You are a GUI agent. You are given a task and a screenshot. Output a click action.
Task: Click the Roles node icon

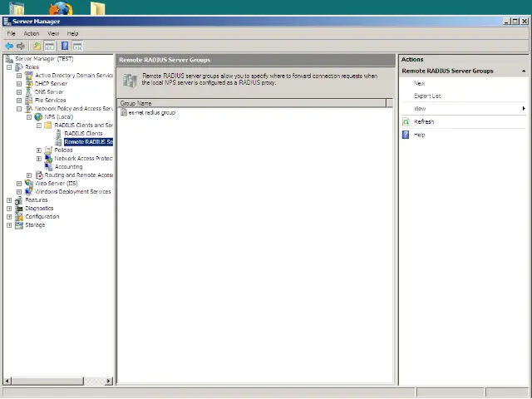(x=19, y=67)
